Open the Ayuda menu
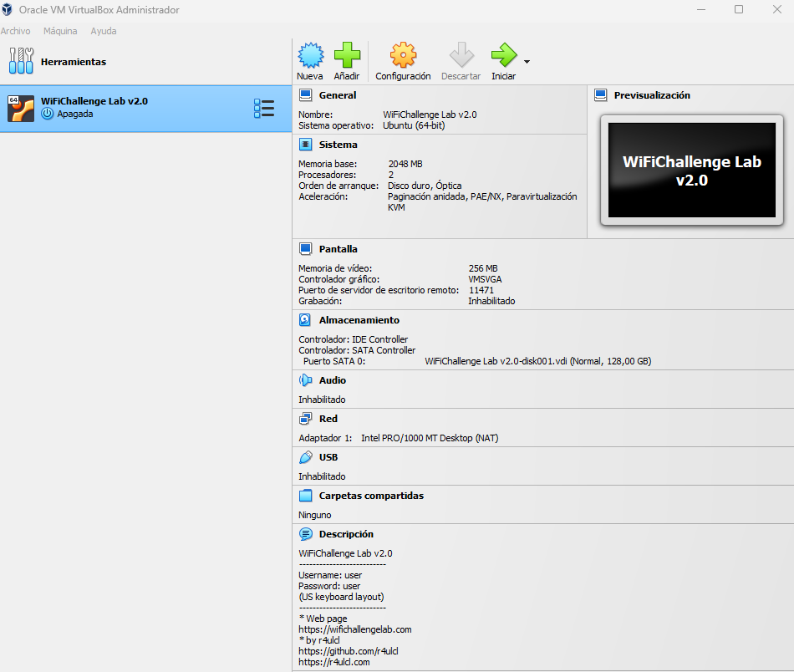The image size is (794, 672). (104, 31)
